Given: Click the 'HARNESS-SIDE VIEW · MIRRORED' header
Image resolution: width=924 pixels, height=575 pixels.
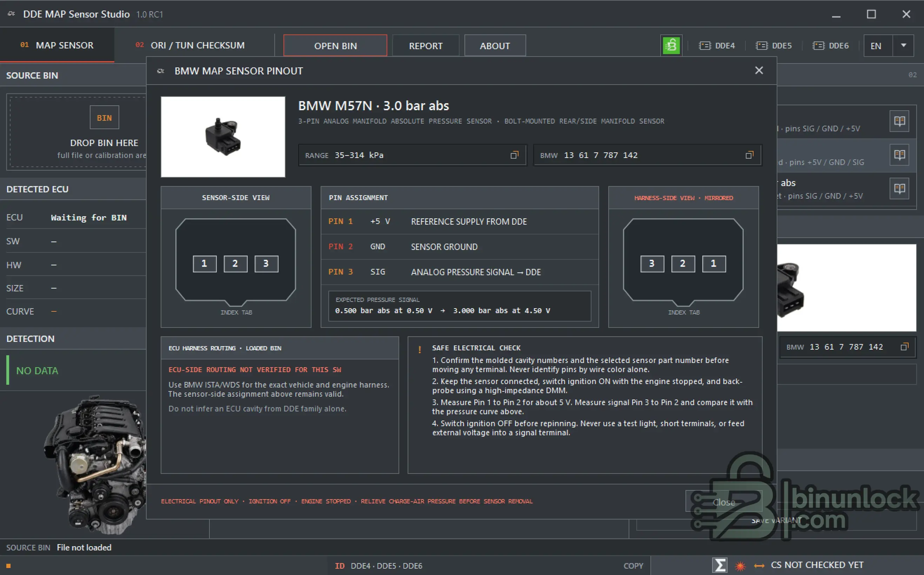Looking at the screenshot, I should click(683, 198).
